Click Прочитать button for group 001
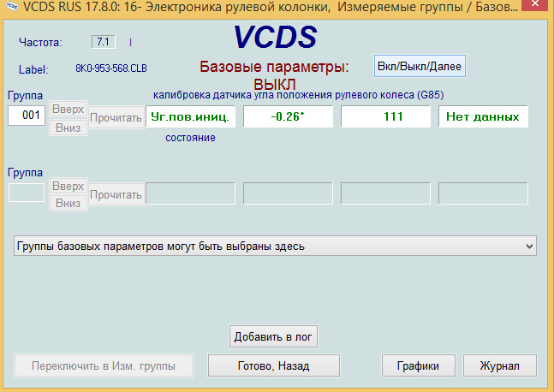Viewport: 554px width, 392px height. [116, 117]
